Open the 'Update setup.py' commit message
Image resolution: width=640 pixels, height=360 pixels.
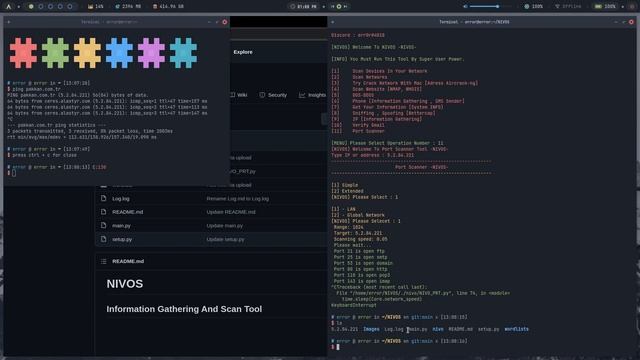225,240
